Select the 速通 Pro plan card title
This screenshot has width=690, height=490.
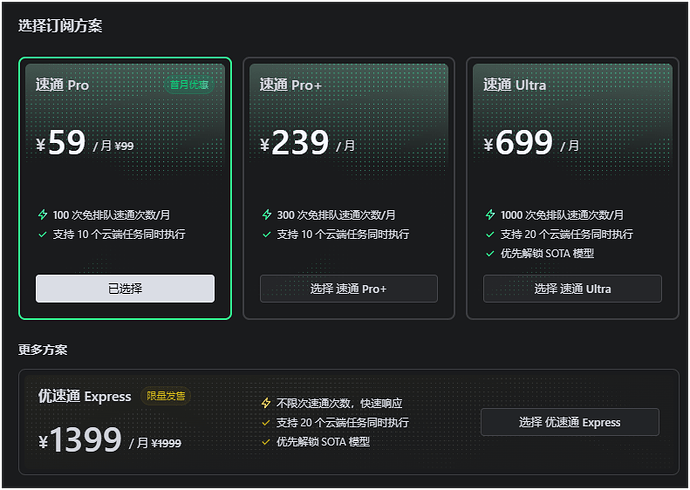click(x=62, y=84)
